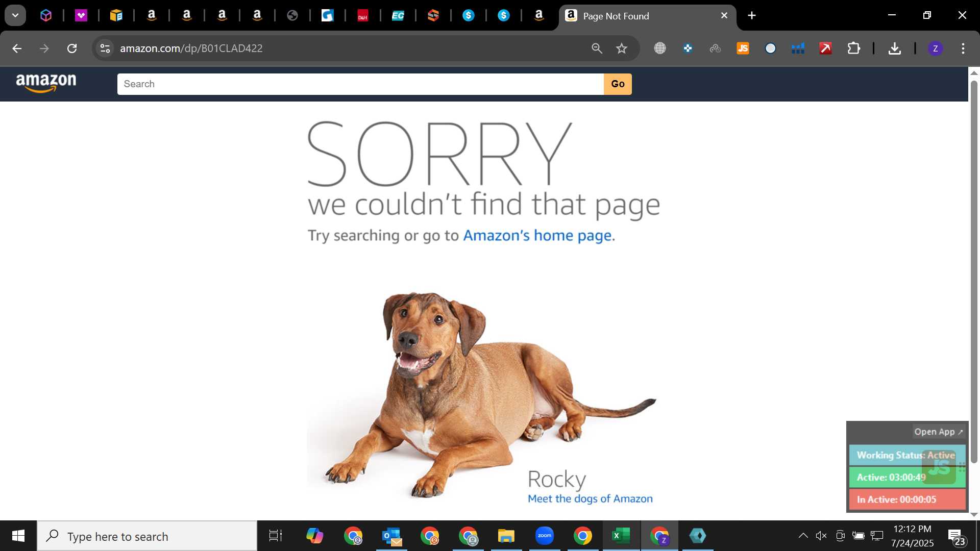Reload the page with refresh icon
980x551 pixels.
pyautogui.click(x=72, y=48)
